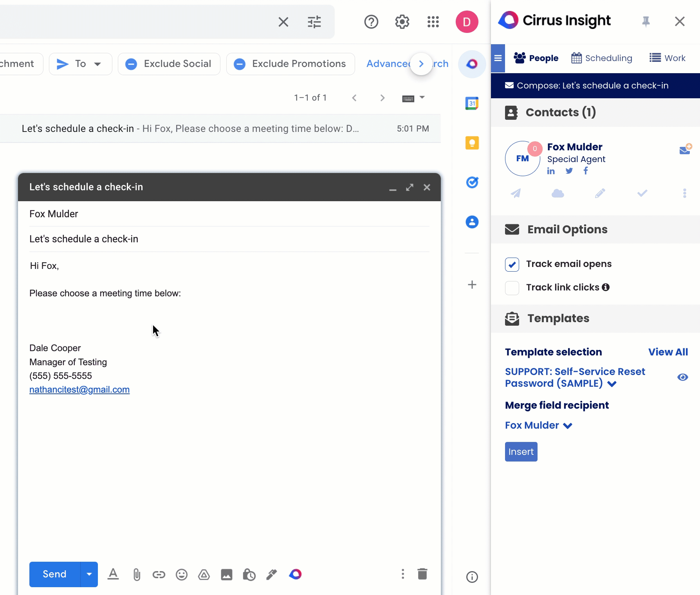
Task: Insert a link in the compose toolbar
Action: pyautogui.click(x=159, y=575)
